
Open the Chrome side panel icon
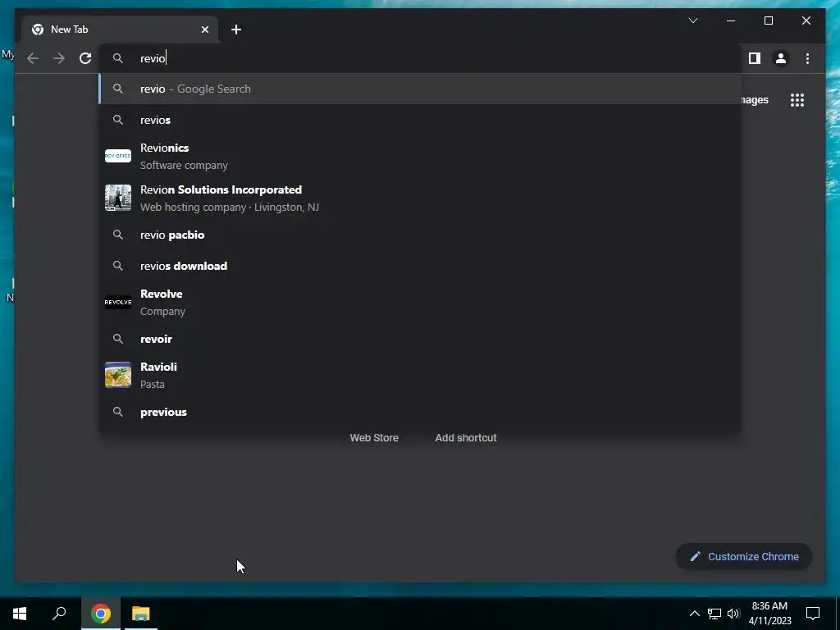click(x=755, y=58)
